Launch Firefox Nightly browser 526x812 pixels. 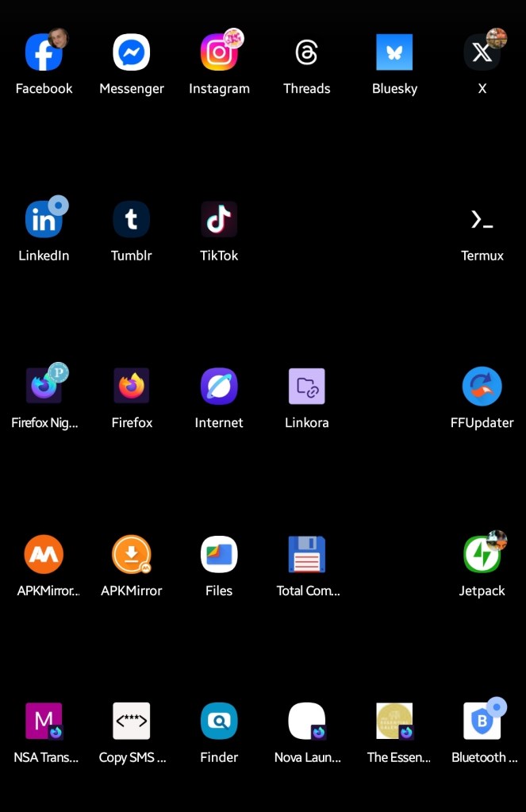[44, 387]
